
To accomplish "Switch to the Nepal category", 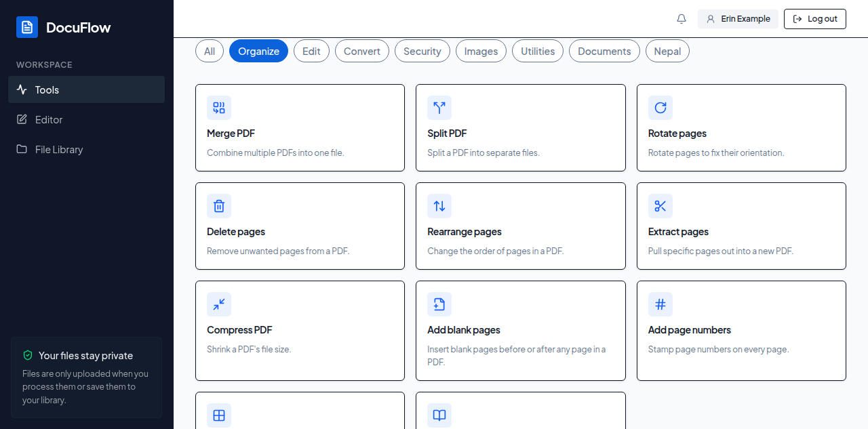I will coord(667,51).
